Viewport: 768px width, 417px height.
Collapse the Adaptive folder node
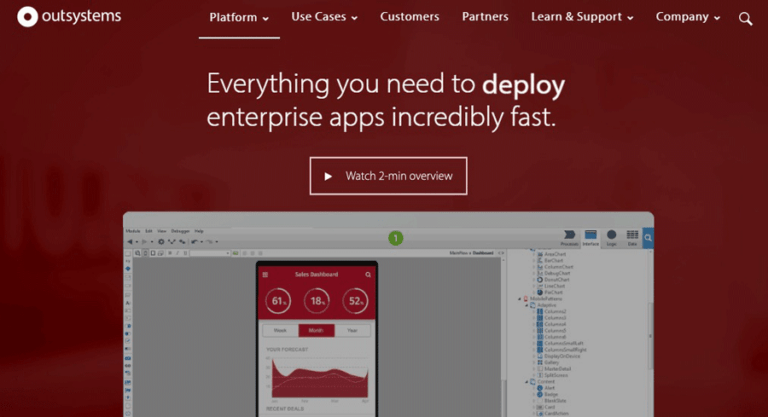tap(527, 305)
